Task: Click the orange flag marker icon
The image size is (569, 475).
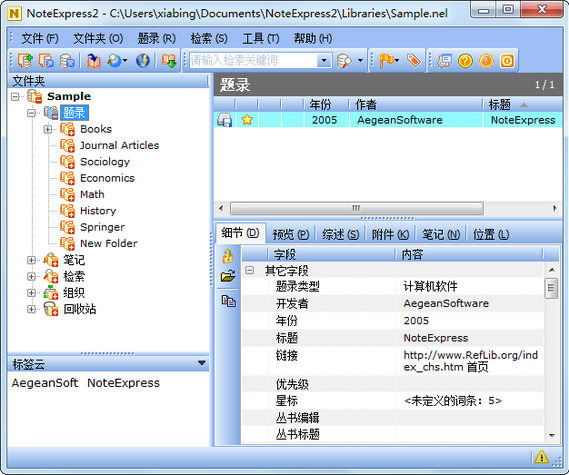Action: point(386,61)
